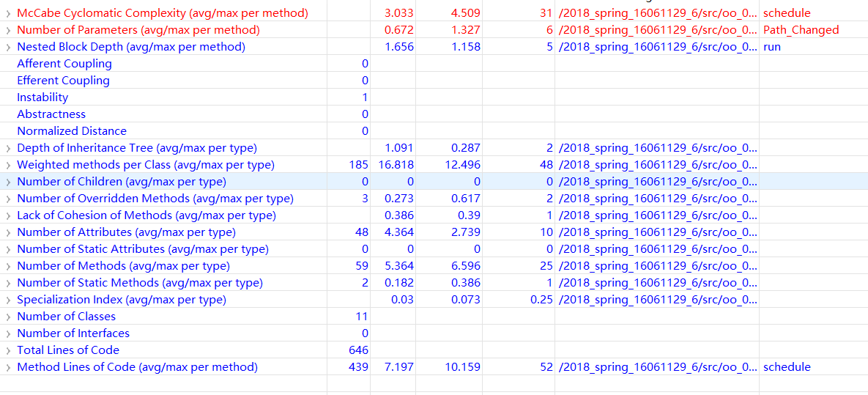Screen dimensions: 868x395
Task: Select McCabe Cyclomatic Complexity metric label
Action: 163,13
